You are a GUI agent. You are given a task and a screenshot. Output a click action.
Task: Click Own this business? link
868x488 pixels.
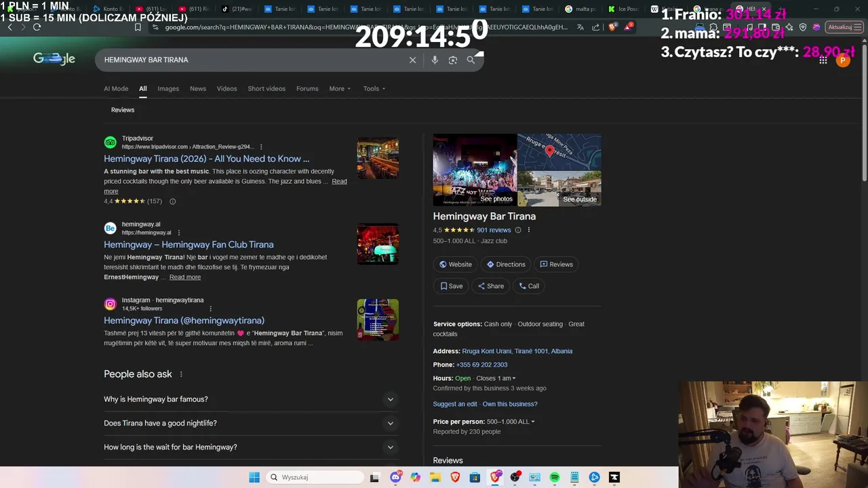click(x=510, y=404)
